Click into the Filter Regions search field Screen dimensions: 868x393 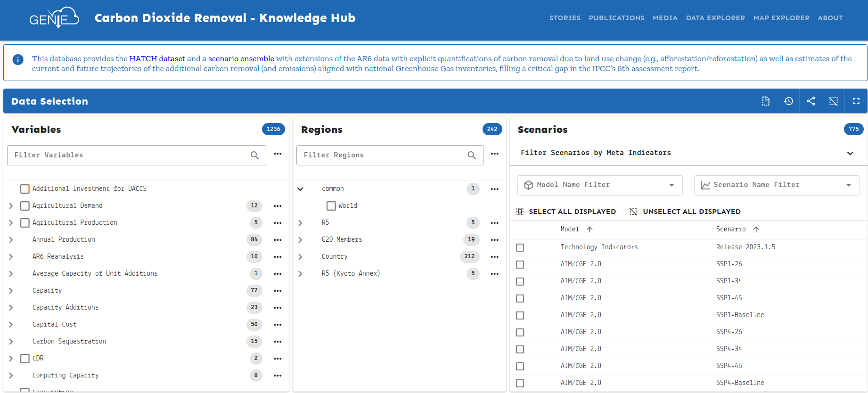[x=382, y=156]
